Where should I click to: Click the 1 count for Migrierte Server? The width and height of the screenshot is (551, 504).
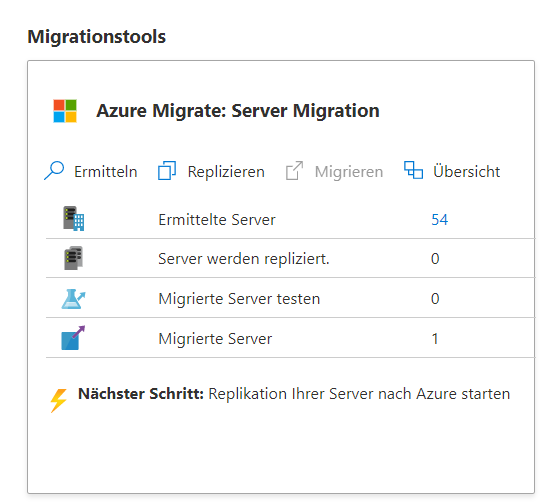[x=435, y=339]
